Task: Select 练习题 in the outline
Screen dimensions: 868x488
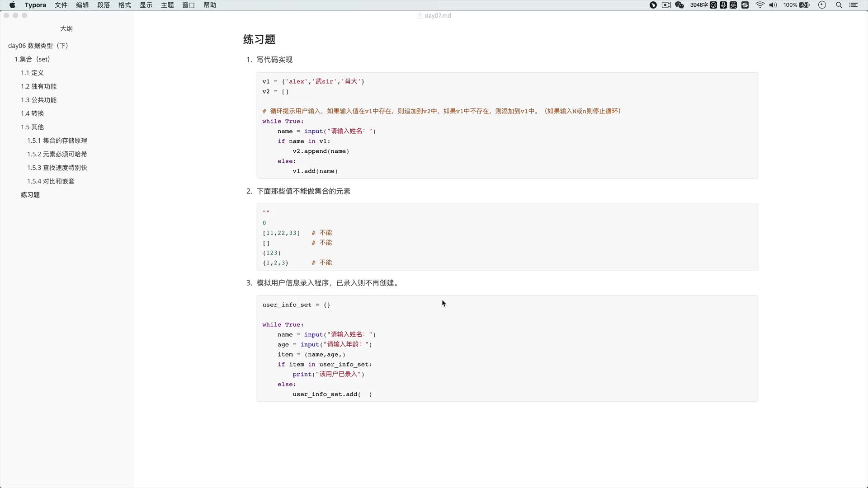Action: [x=30, y=195]
